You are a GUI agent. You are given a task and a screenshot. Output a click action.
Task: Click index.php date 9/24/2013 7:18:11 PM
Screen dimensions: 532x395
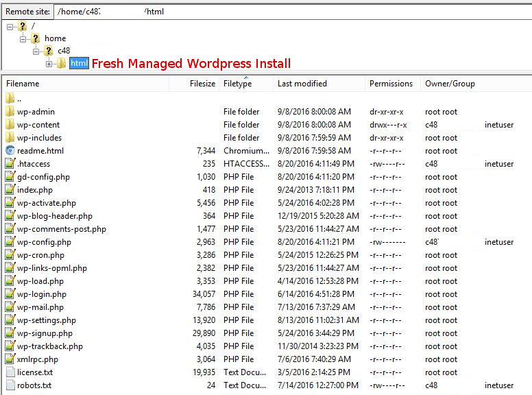[316, 190]
